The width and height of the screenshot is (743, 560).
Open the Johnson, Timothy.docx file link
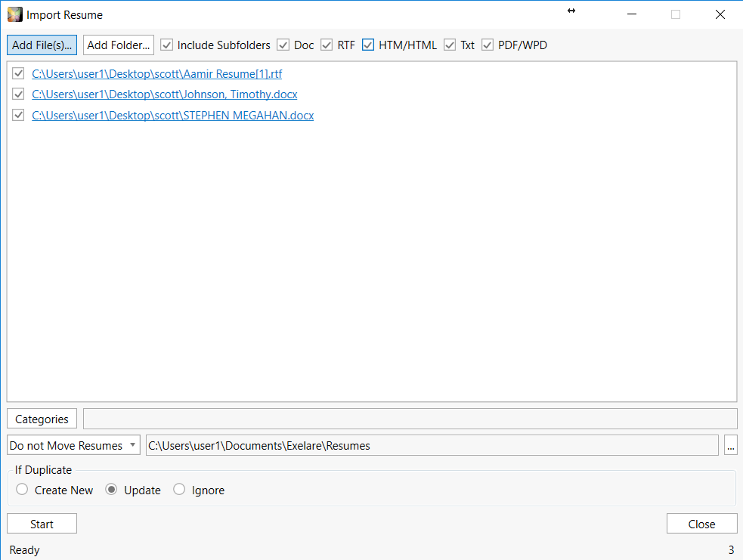pyautogui.click(x=165, y=94)
